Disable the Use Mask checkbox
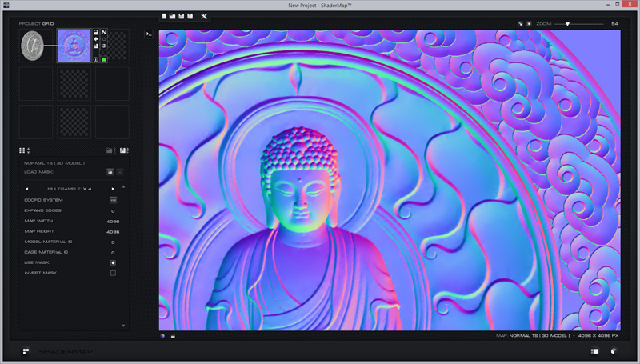 tap(113, 262)
